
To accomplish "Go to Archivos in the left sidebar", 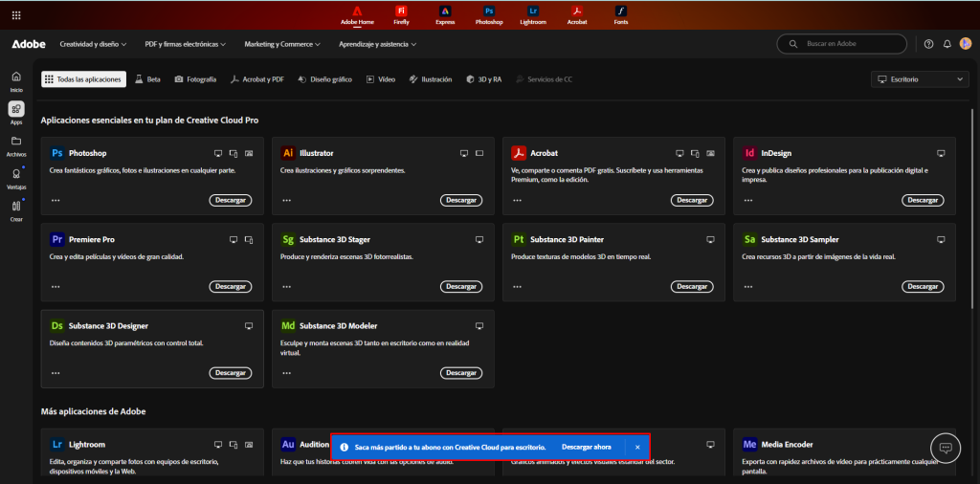I will click(16, 145).
